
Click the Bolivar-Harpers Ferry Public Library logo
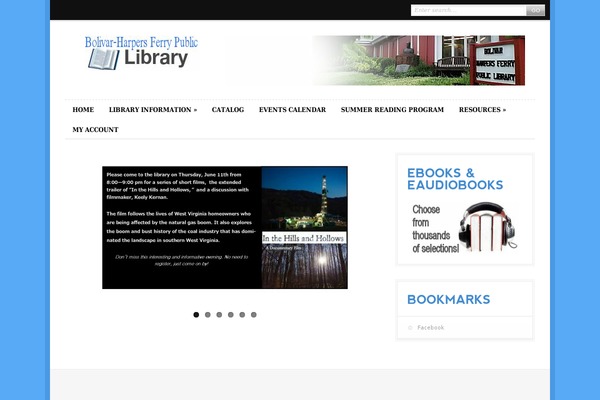[141, 53]
